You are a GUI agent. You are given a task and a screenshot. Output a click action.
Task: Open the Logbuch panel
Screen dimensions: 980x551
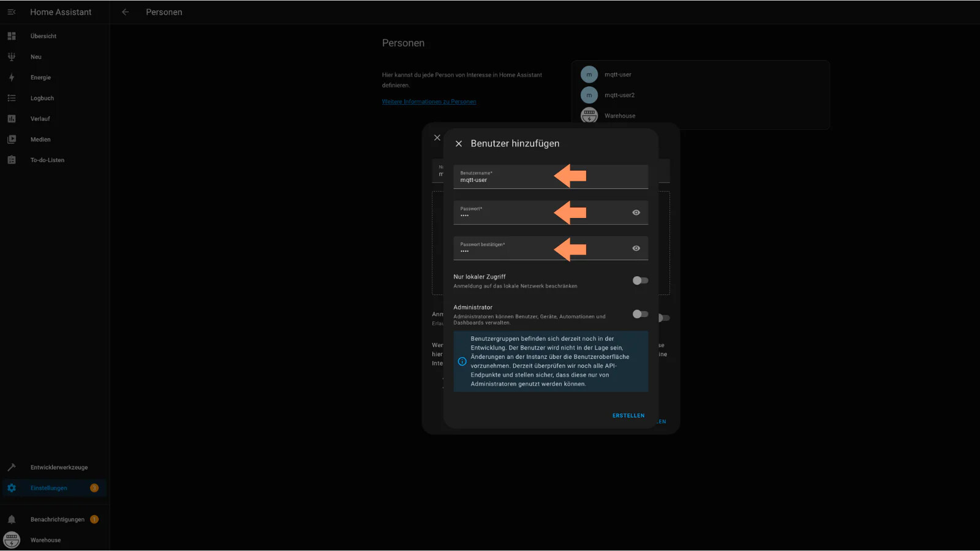click(x=42, y=98)
